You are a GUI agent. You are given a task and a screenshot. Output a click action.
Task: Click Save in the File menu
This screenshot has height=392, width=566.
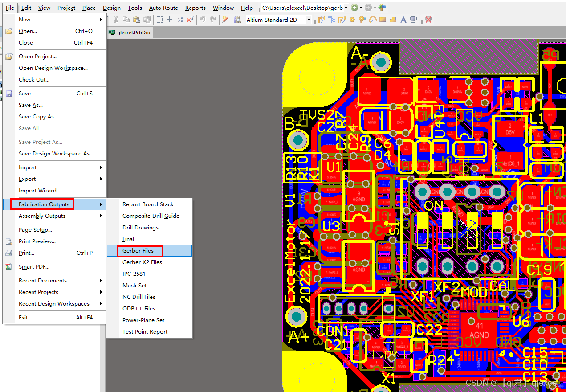(x=55, y=94)
